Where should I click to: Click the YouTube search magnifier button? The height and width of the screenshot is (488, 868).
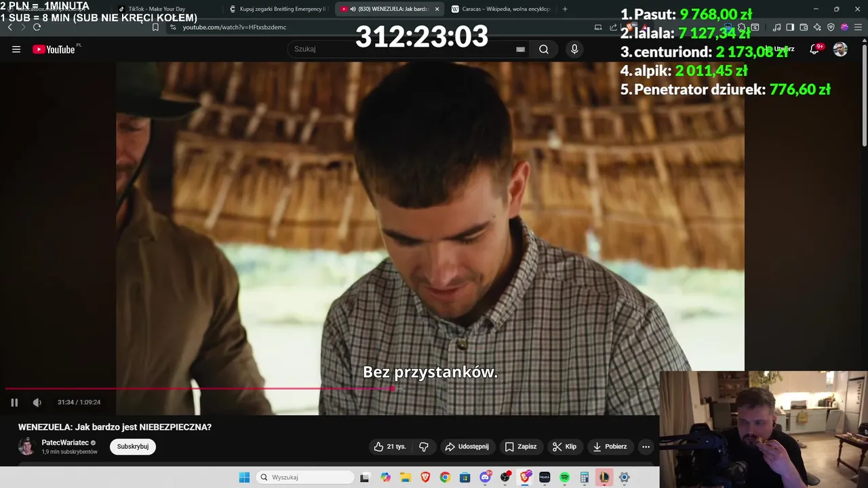[x=544, y=49]
